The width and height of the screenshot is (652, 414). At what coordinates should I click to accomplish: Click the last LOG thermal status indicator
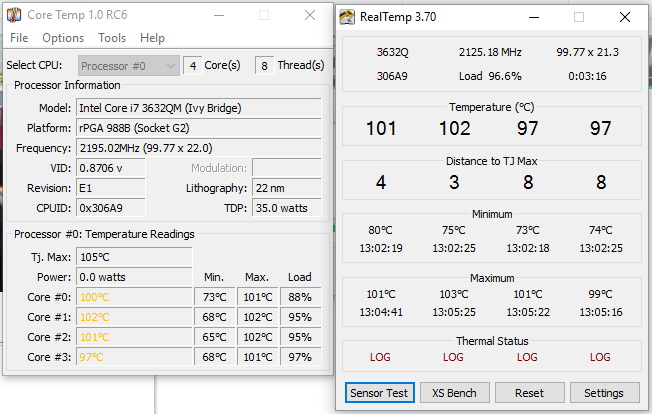(600, 357)
